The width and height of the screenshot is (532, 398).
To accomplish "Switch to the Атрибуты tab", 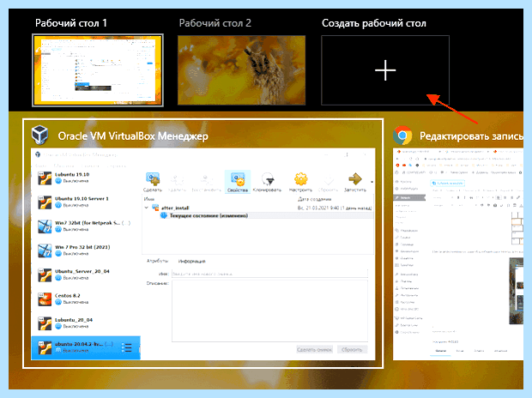I will tap(157, 261).
